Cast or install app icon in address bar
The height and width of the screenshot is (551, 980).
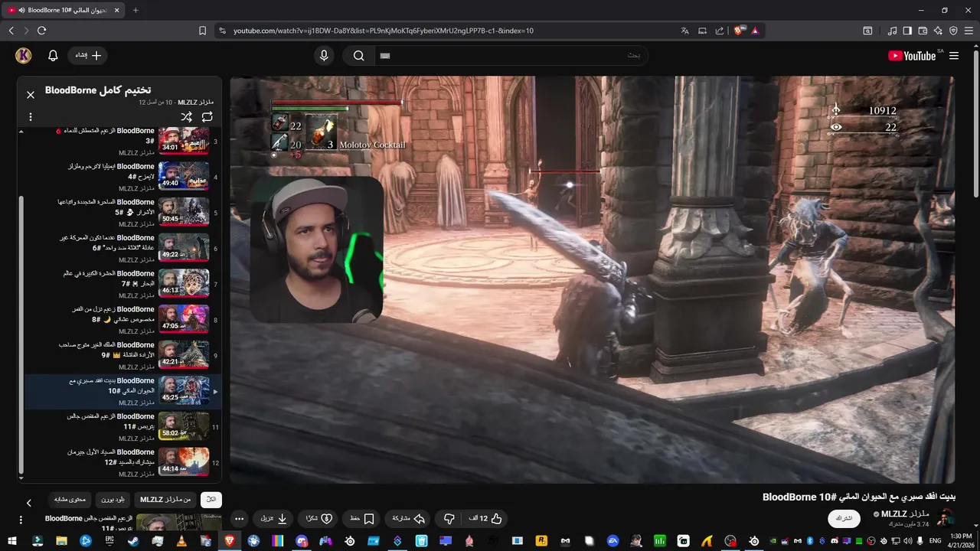[702, 31]
